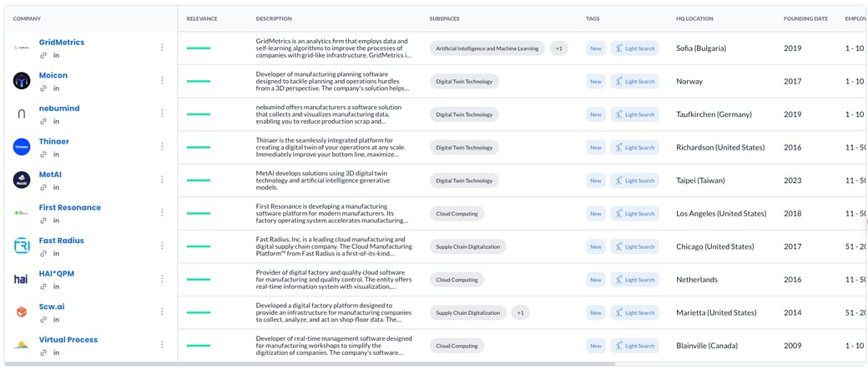This screenshot has height=370, width=868.
Task: Click the website link icon under Scw.ai
Action: pos(43,320)
